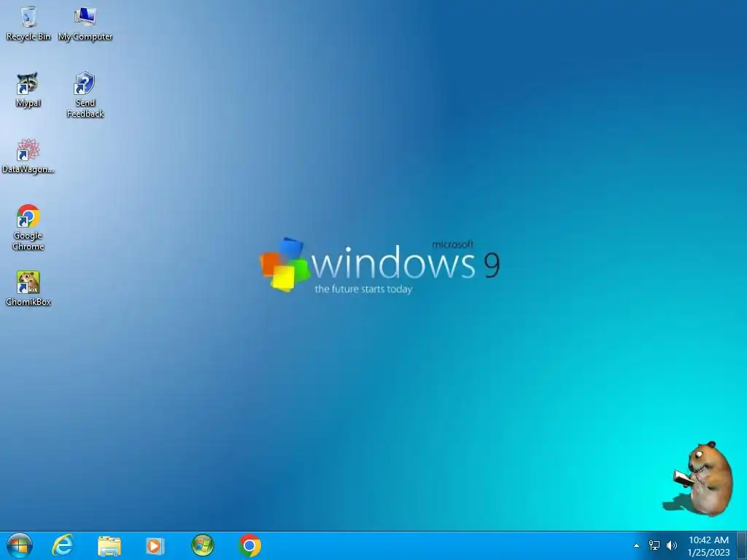Select the Recycle Bin desktop icon
Image resolution: width=747 pixels, height=560 pixels.
click(28, 24)
